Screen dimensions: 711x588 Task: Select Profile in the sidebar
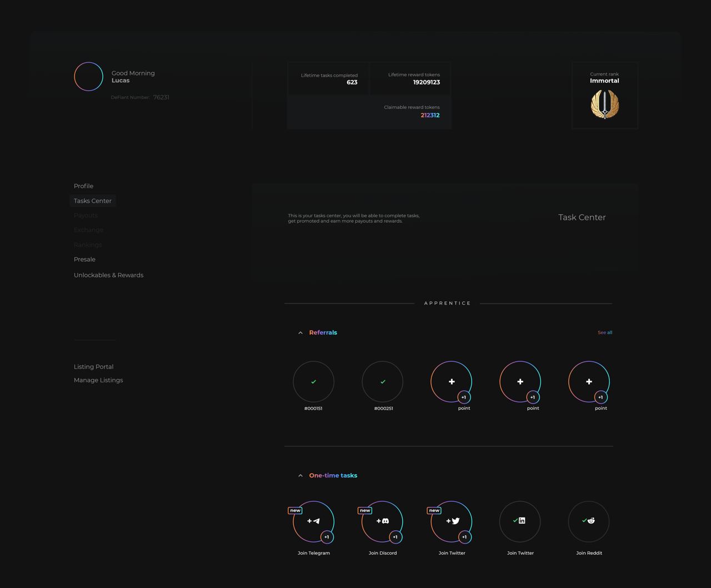click(83, 185)
